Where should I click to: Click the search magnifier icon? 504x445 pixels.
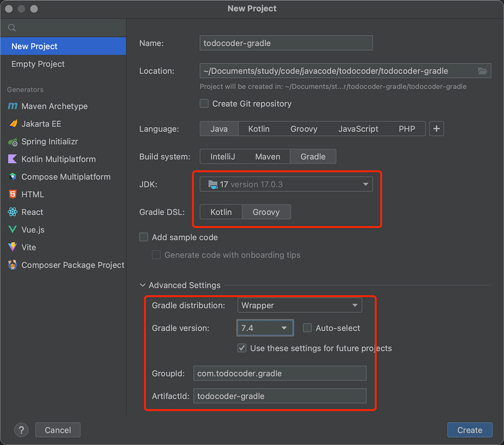click(x=12, y=28)
